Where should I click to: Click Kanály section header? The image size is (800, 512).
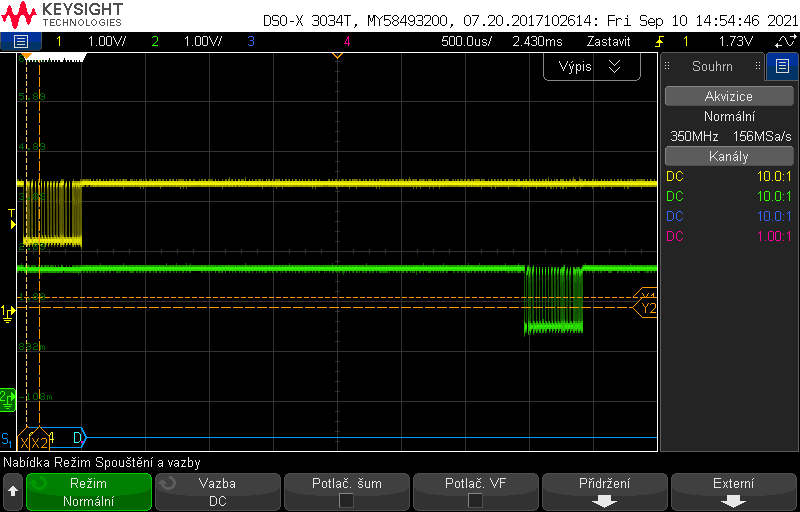(x=729, y=156)
